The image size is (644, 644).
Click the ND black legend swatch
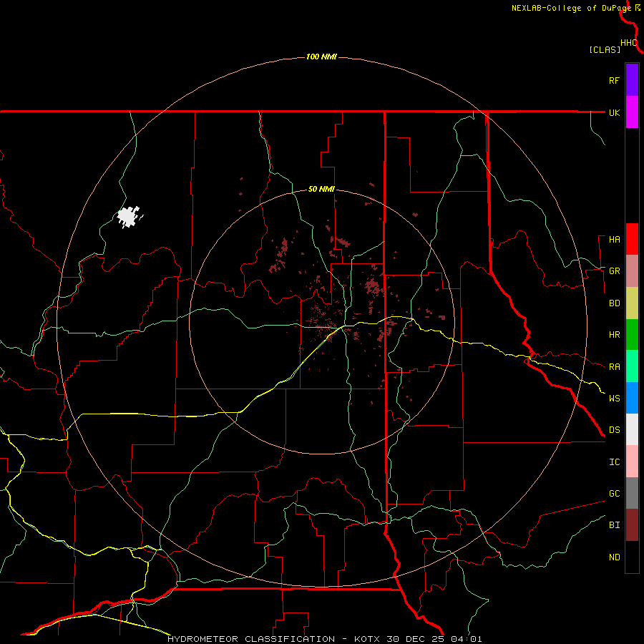[x=632, y=557]
